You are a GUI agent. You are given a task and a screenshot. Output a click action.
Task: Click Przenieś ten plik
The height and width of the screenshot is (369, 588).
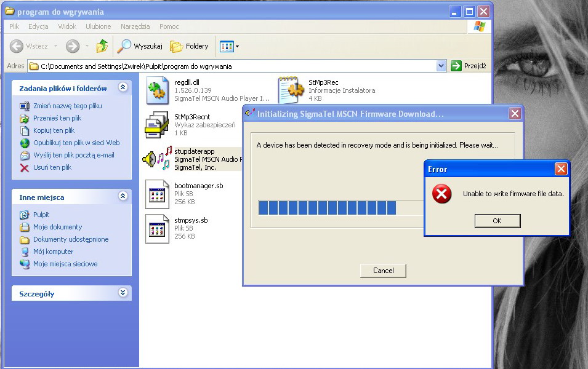coord(57,118)
